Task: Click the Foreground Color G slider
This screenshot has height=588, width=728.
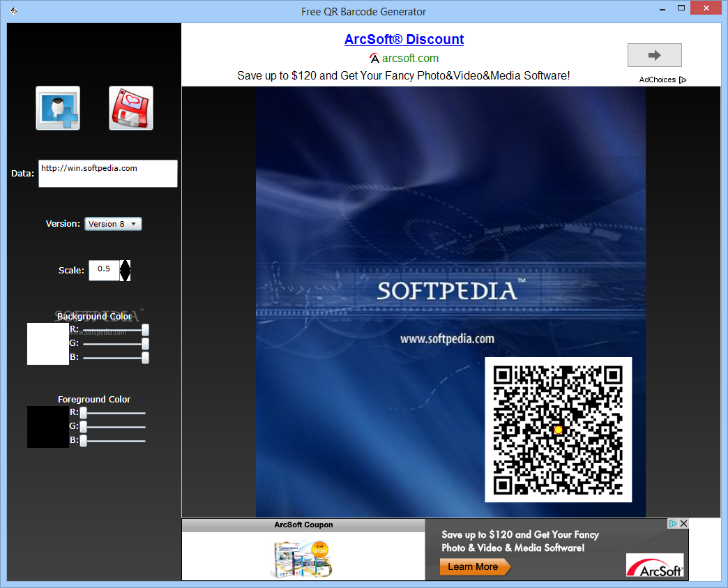Action: [113, 426]
